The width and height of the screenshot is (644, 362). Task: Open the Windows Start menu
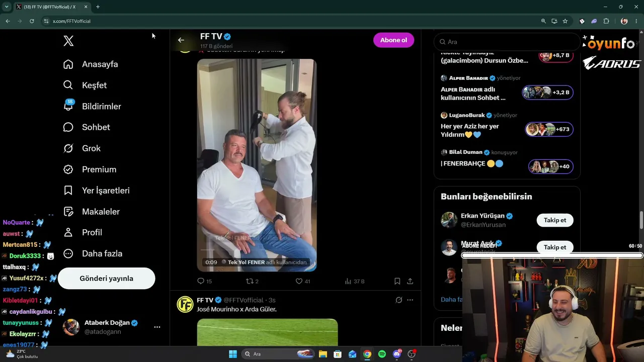click(x=233, y=354)
